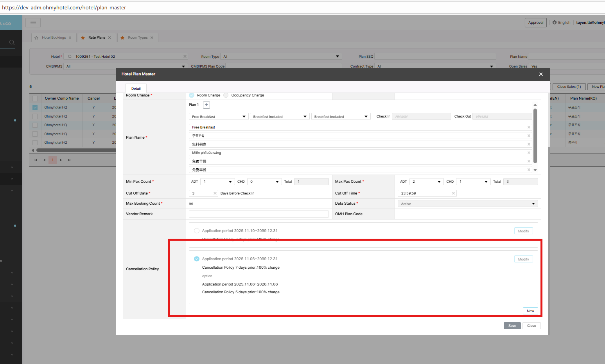The image size is (605, 364).
Task: Clear the Miễn phí bữa sáng name field
Action: point(529,153)
